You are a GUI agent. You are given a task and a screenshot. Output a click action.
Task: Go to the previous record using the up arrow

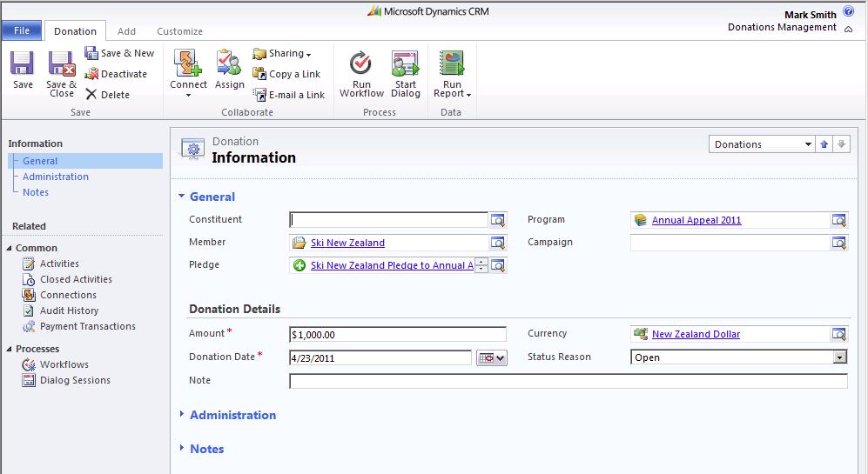click(x=824, y=144)
